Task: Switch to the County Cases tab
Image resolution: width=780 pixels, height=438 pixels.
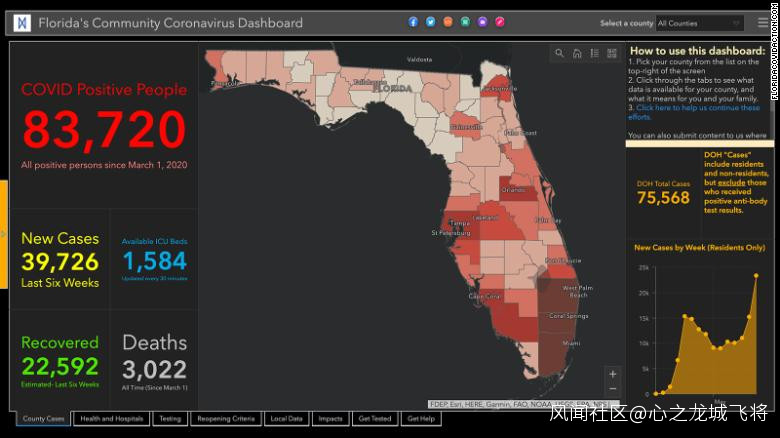Action: click(x=43, y=419)
